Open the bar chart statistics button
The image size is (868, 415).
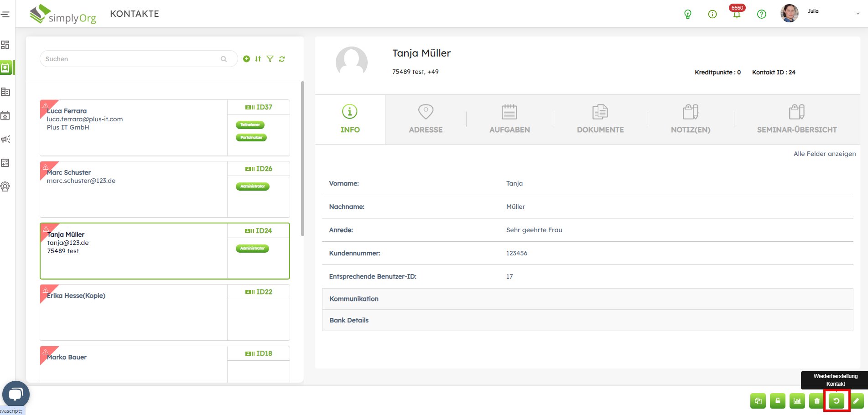click(797, 401)
